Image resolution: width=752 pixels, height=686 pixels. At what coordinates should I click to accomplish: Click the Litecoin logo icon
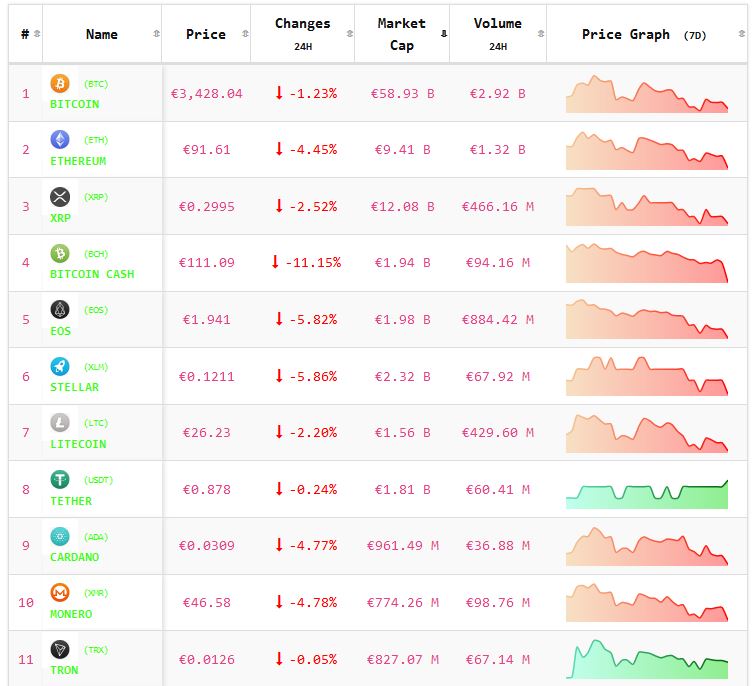[60, 423]
